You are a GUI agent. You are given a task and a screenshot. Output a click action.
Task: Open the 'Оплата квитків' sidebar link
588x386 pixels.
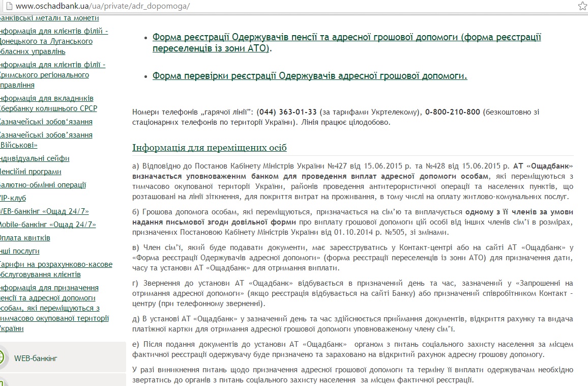pos(25,238)
